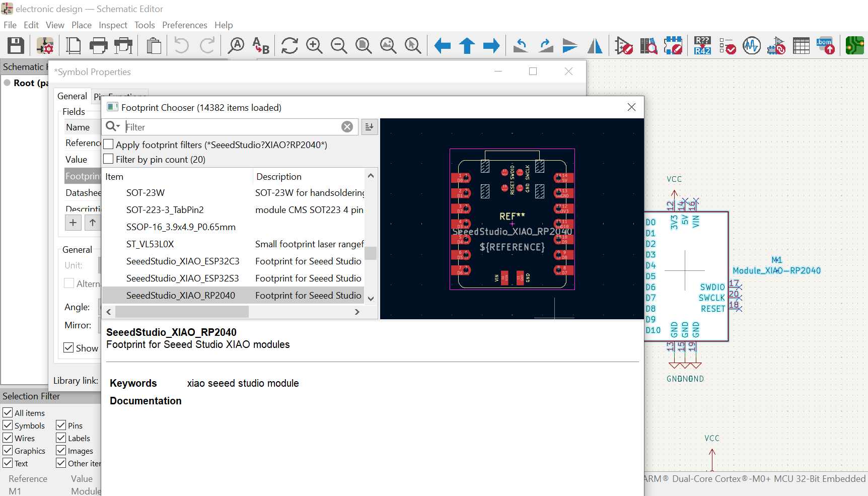
Task: Navigate back with the blue left arrow
Action: tap(442, 46)
